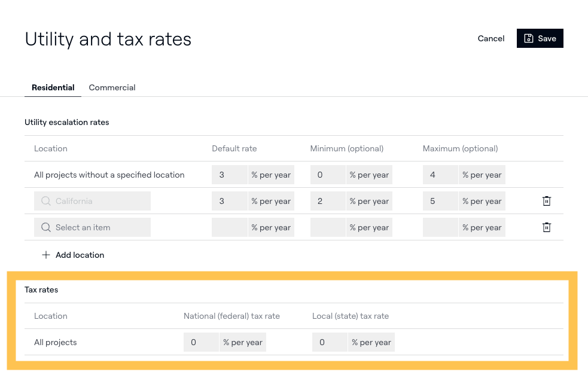
Task: Delete the empty Select an item row
Action: (546, 227)
